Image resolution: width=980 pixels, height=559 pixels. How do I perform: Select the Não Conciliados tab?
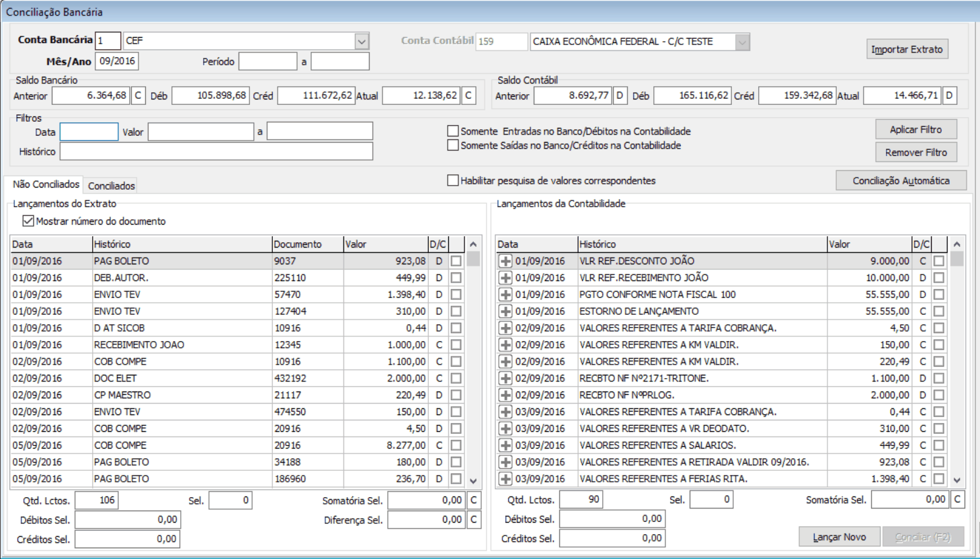tap(46, 184)
